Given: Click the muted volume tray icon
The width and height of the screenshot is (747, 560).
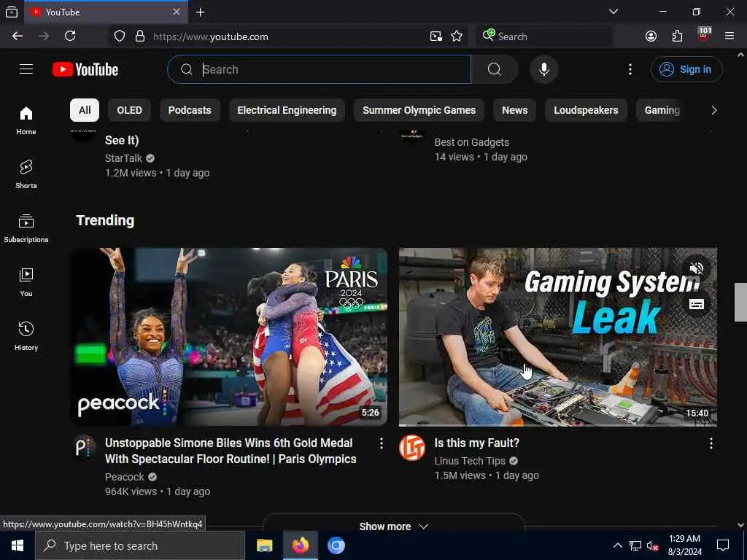Looking at the screenshot, I should [652, 545].
